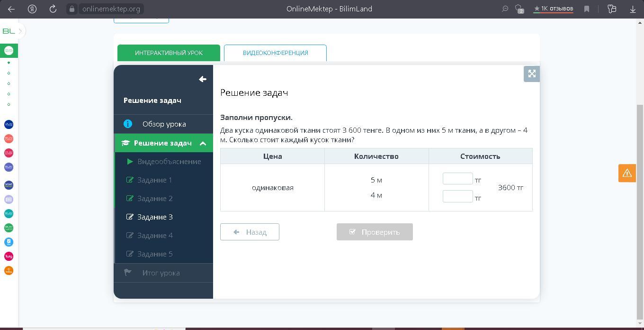Bookmark this page with bookmark icon
The width and height of the screenshot is (644, 330).
(587, 9)
